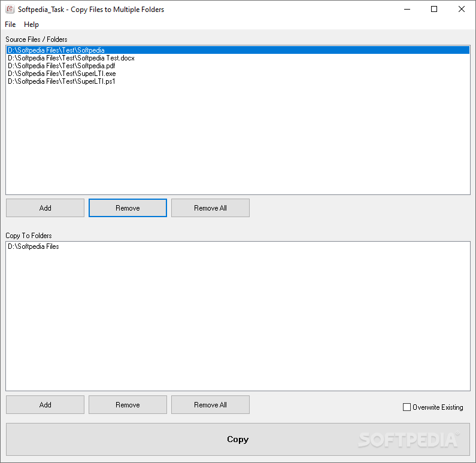Click the application icon in title bar
This screenshot has height=463, width=476.
(x=10, y=10)
